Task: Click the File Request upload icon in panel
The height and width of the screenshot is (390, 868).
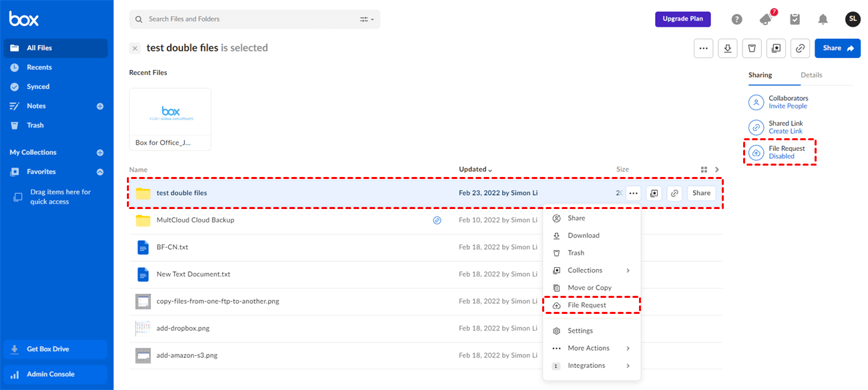Action: pos(756,152)
